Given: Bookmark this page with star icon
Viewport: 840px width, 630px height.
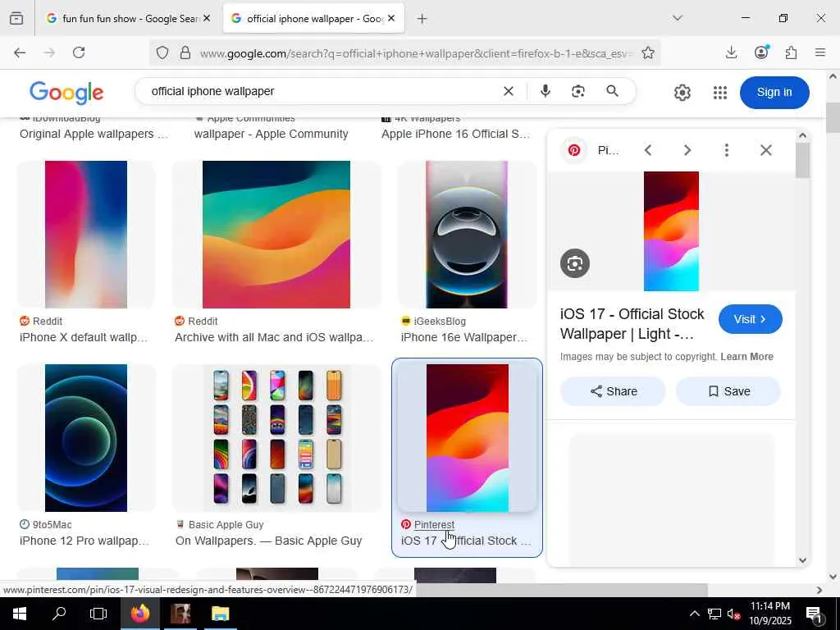Looking at the screenshot, I should (648, 52).
